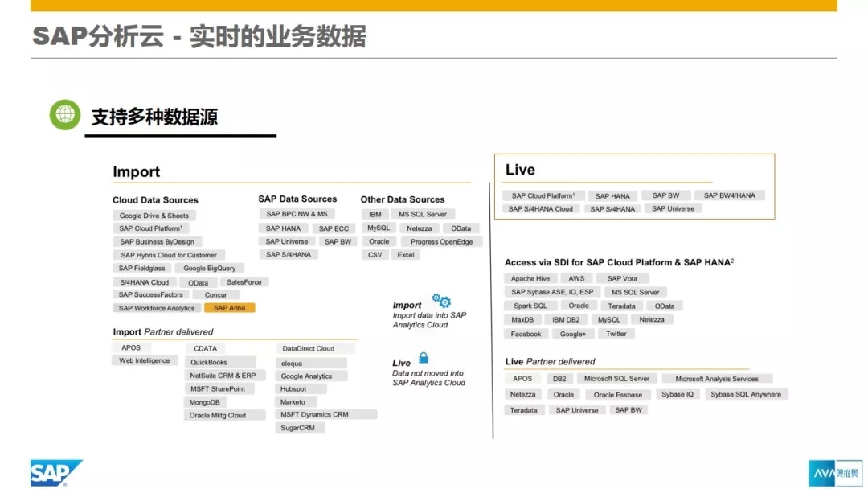Select the Hubspot tag
The height and width of the screenshot is (489, 868).
tap(301, 388)
